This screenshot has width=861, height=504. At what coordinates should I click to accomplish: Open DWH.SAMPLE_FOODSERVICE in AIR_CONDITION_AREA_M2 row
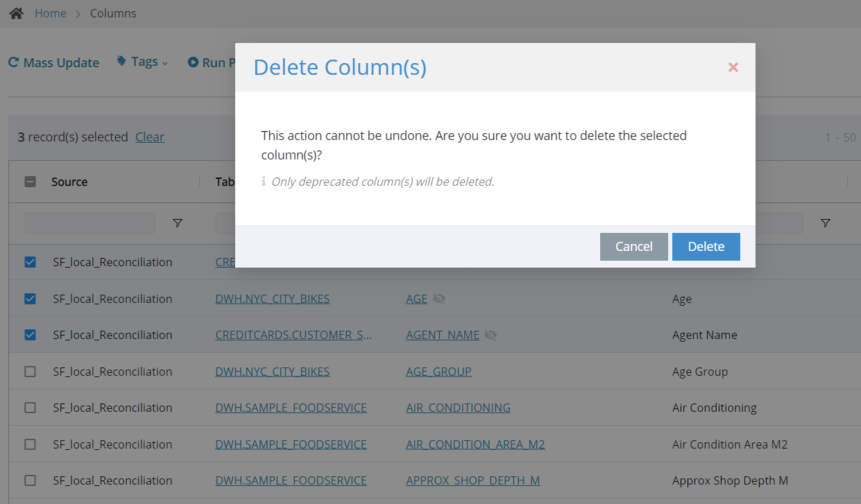pyautogui.click(x=291, y=444)
